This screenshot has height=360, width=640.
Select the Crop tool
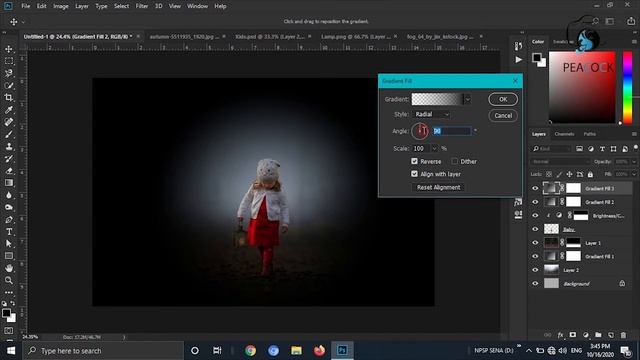(9, 98)
